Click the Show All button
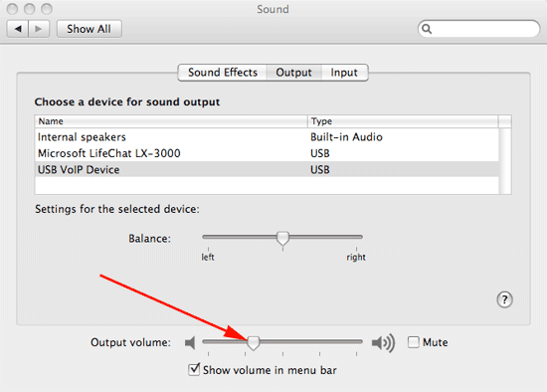The width and height of the screenshot is (547, 392). coord(89,29)
